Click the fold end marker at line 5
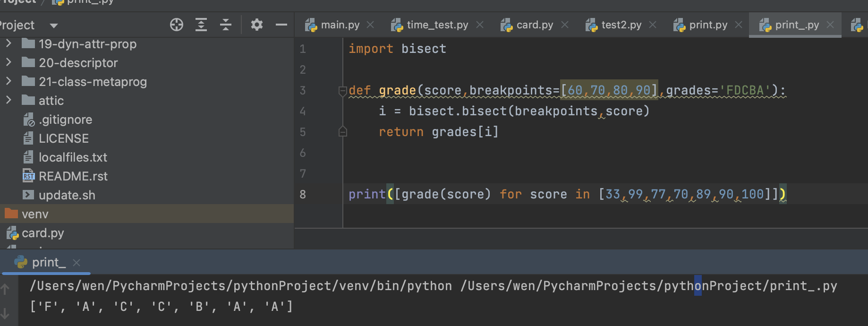This screenshot has height=326, width=868. (x=343, y=132)
